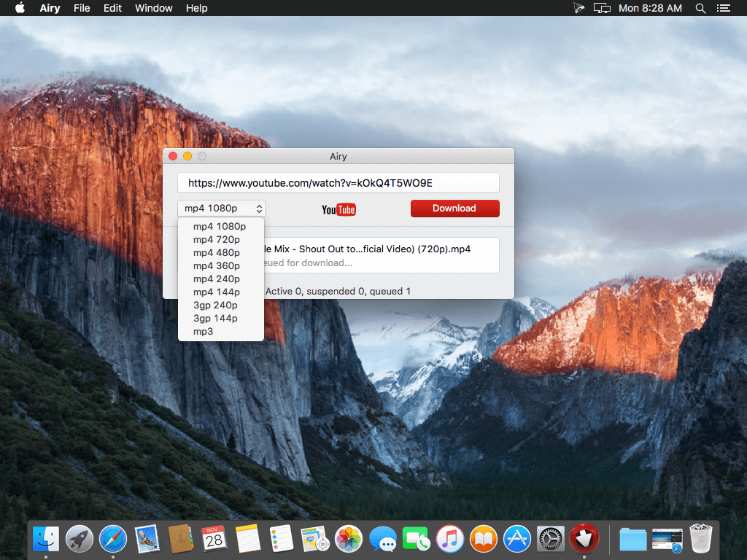Open Airy from the Dock
This screenshot has height=560, width=747.
point(584,539)
